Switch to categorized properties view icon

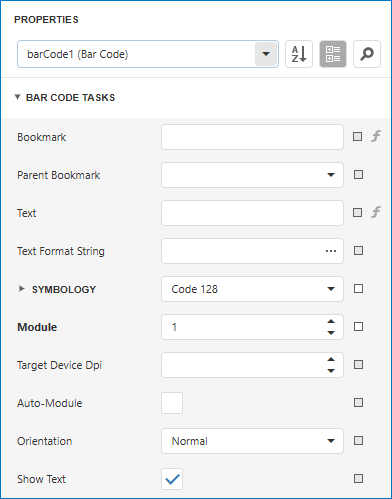[333, 54]
